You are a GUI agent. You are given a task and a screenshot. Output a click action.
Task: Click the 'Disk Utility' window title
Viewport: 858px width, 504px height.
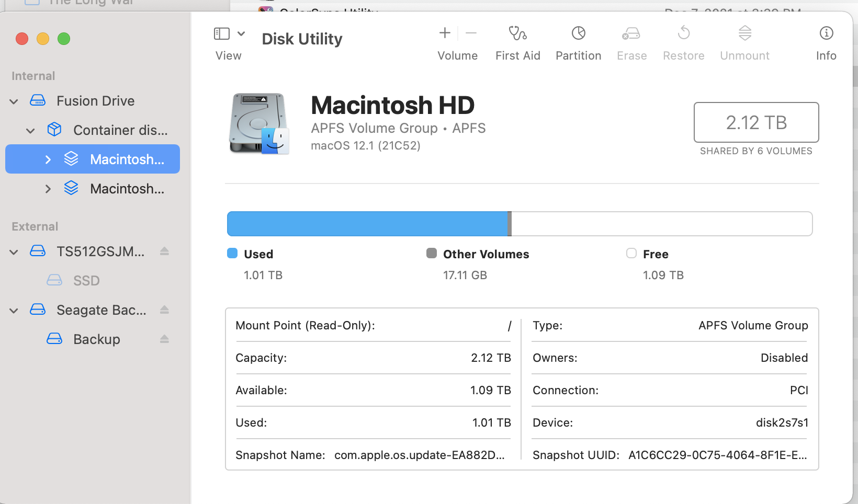coord(302,39)
